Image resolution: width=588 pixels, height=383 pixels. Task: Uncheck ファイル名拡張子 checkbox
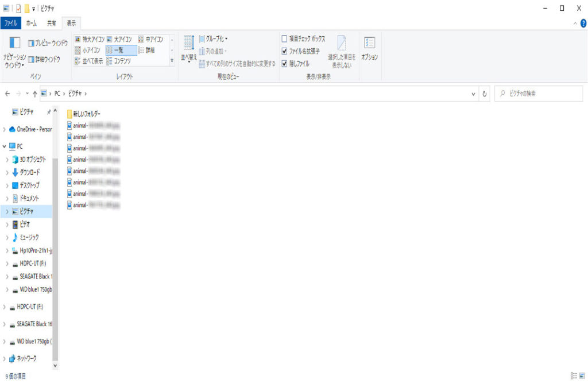coord(284,51)
